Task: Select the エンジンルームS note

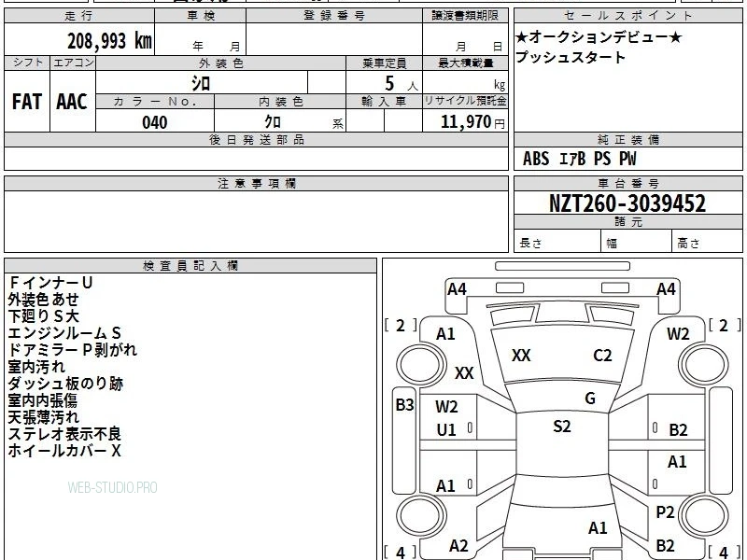Action: tap(64, 333)
